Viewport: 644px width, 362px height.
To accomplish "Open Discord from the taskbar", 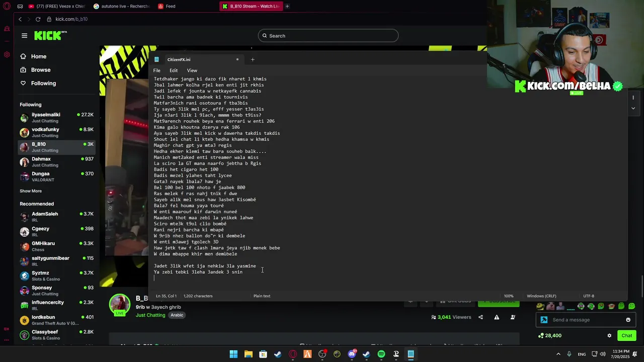I will coord(352,354).
